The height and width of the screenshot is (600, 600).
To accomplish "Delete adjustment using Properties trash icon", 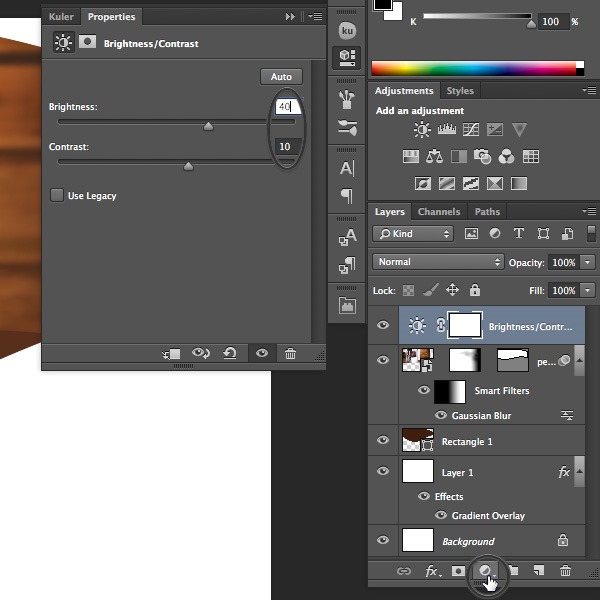I will (x=290, y=353).
